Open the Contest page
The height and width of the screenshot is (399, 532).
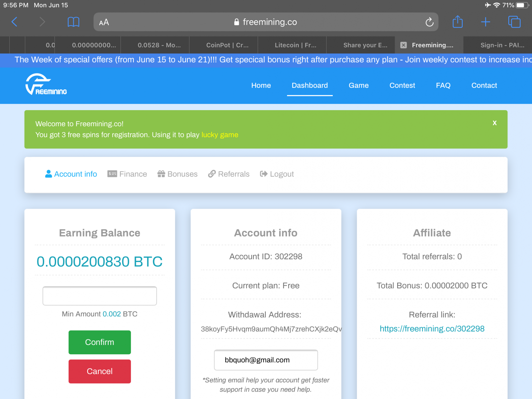[x=402, y=85]
